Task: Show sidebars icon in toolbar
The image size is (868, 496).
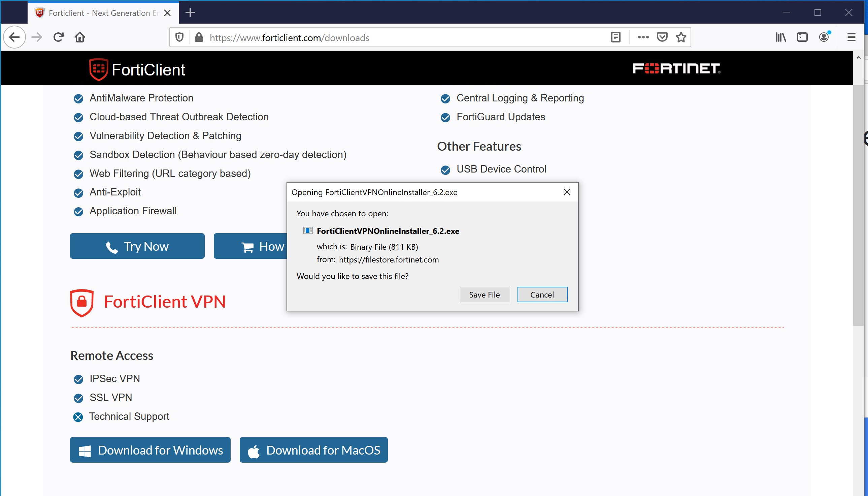Action: (x=802, y=37)
